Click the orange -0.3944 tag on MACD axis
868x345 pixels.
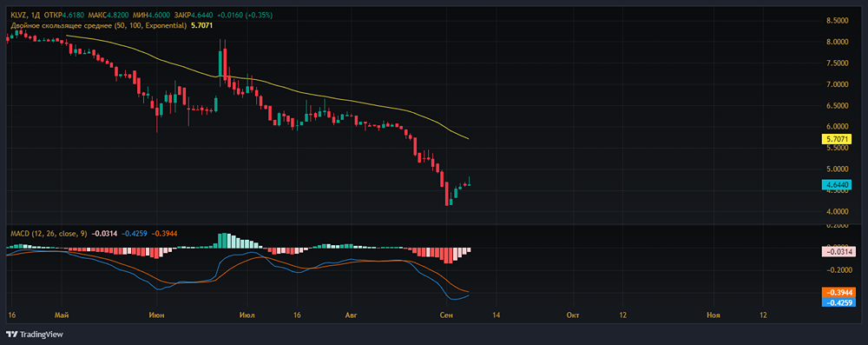(x=839, y=292)
